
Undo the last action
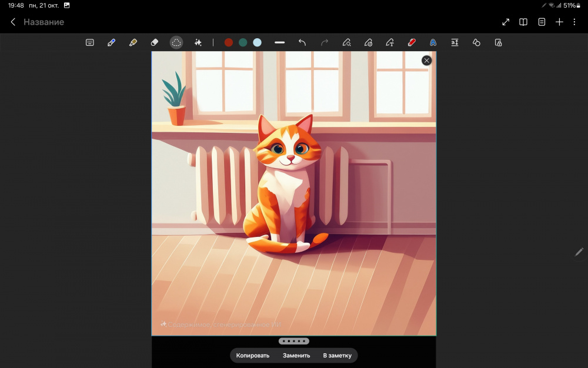click(302, 42)
